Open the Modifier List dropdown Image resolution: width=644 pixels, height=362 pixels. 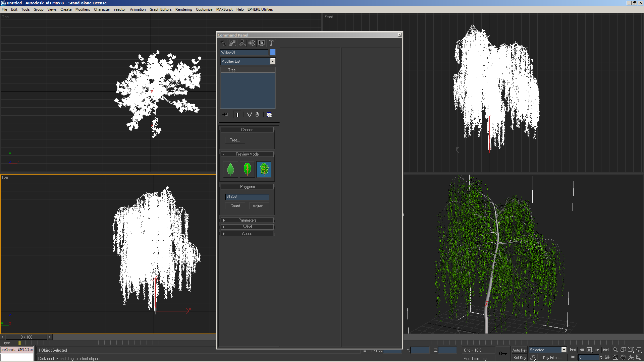click(x=272, y=61)
